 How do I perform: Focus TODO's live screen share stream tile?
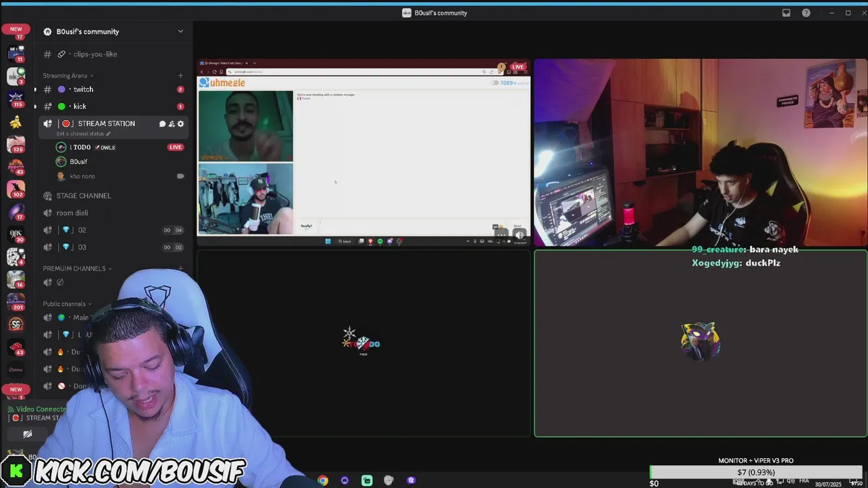pos(363,152)
